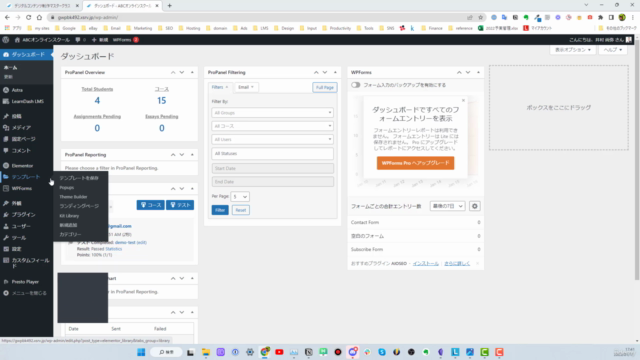Screen dimensions: 640x360
Task: Click the All Statuses field
Action: pyautogui.click(x=272, y=153)
